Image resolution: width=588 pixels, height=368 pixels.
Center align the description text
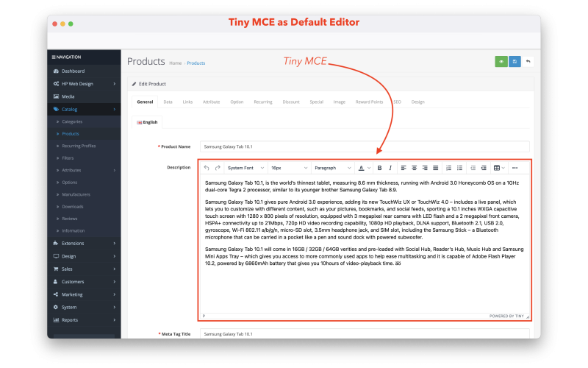(415, 168)
